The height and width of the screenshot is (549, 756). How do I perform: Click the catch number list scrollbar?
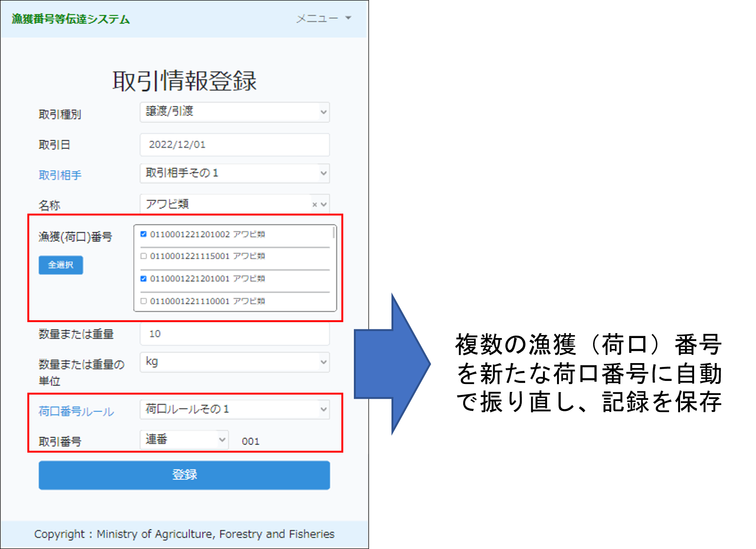(x=334, y=232)
